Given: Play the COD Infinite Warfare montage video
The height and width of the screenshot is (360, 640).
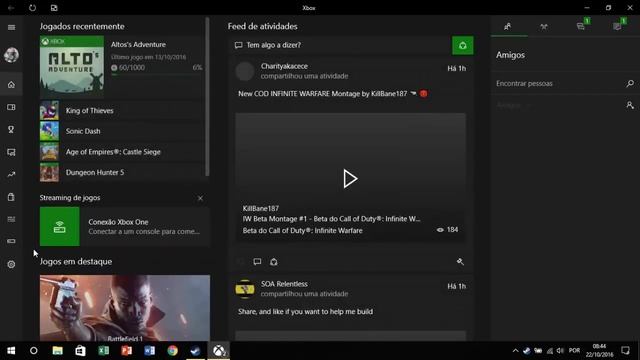Looking at the screenshot, I should click(350, 178).
